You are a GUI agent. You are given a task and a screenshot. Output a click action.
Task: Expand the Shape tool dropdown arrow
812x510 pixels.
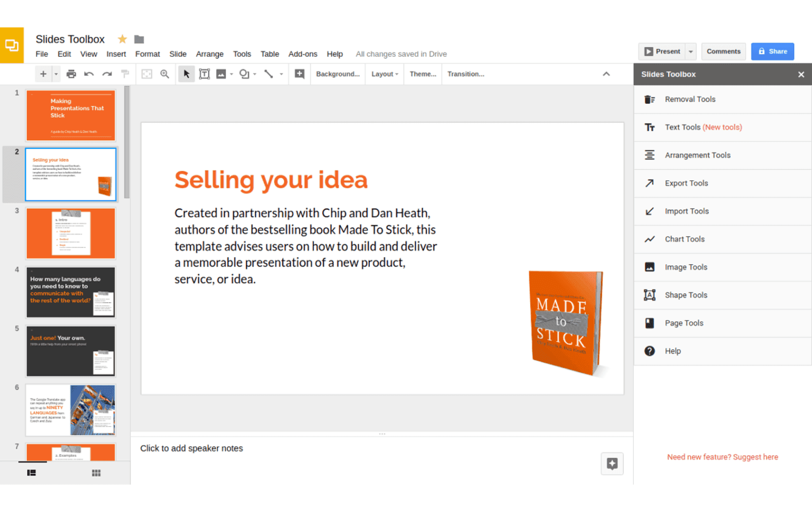click(x=254, y=74)
